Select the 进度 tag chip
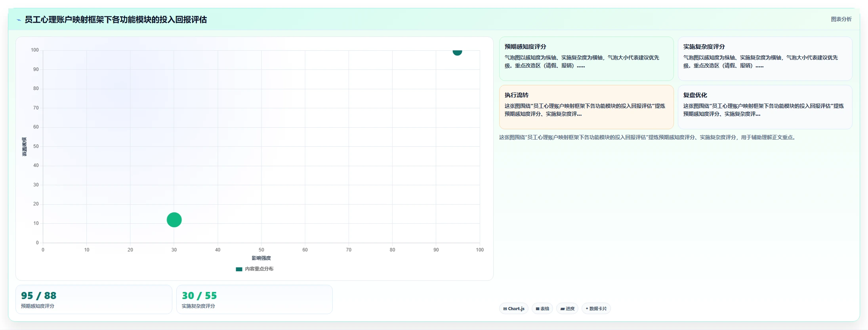Screen dimensions: 868x330 [x=567, y=309]
